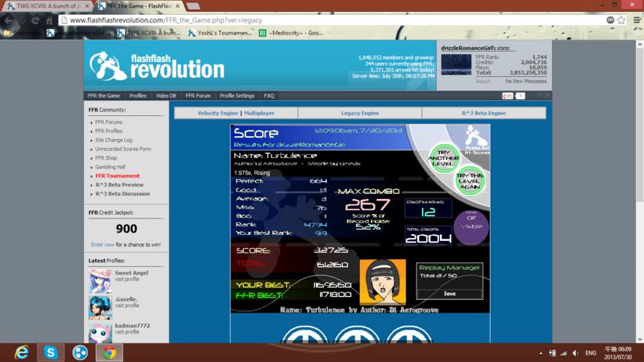This screenshot has width=644, height=362.
Task: Open Unrecorded Scores Form link
Action: click(x=123, y=149)
